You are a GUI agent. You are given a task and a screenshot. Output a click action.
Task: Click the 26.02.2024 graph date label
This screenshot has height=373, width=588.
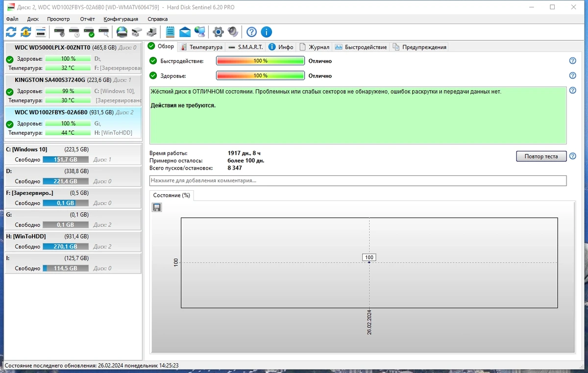point(369,323)
